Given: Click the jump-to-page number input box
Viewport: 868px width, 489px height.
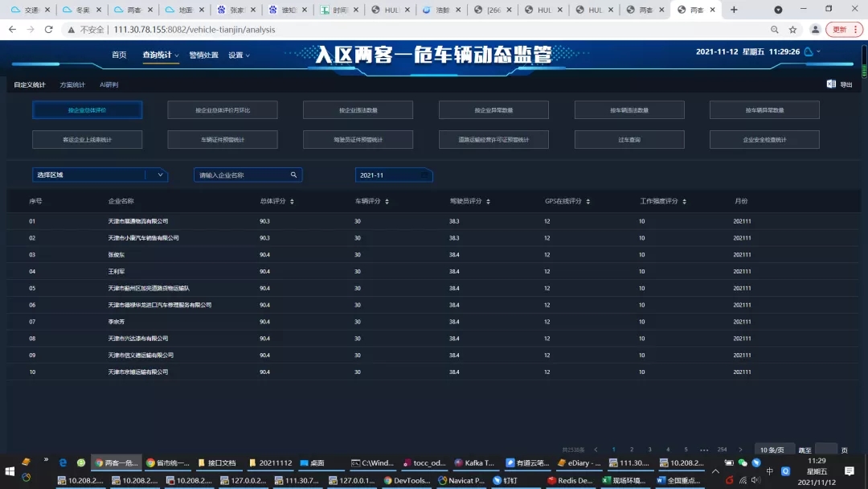Looking at the screenshot, I should 826,450.
